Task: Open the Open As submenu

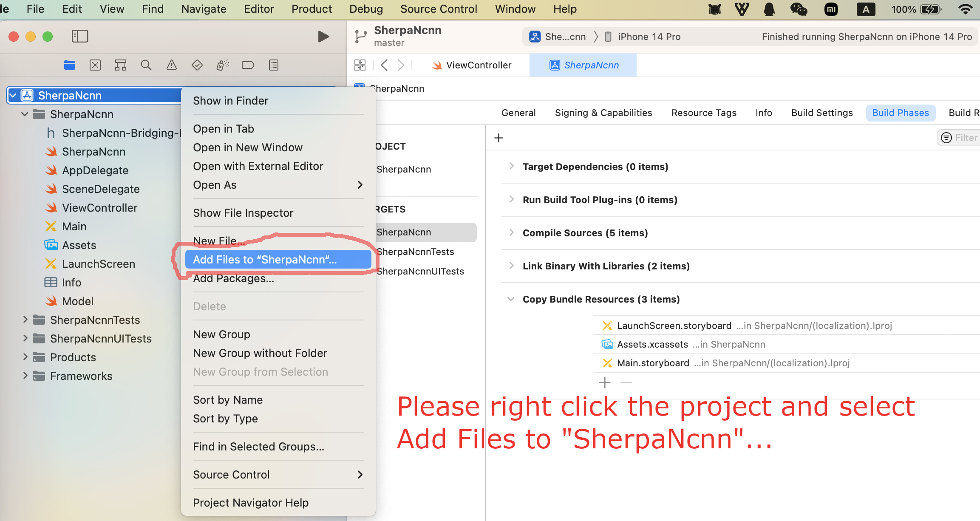Action: pyautogui.click(x=278, y=185)
